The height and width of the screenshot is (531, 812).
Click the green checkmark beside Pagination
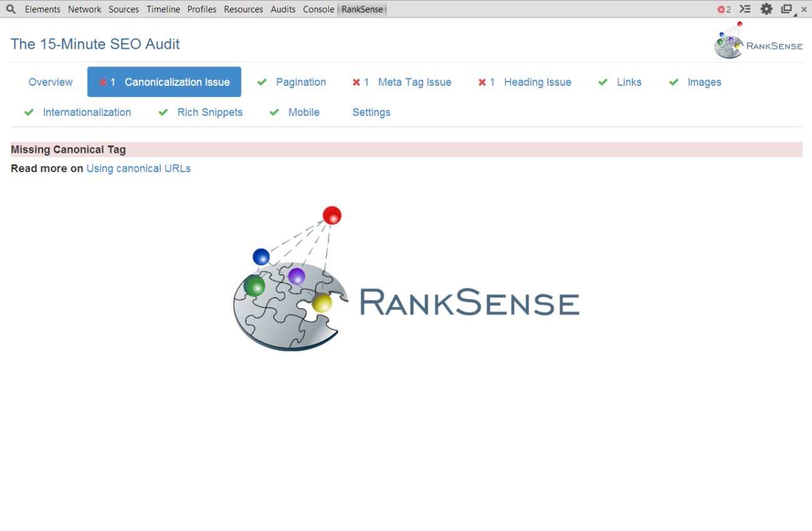click(x=262, y=82)
